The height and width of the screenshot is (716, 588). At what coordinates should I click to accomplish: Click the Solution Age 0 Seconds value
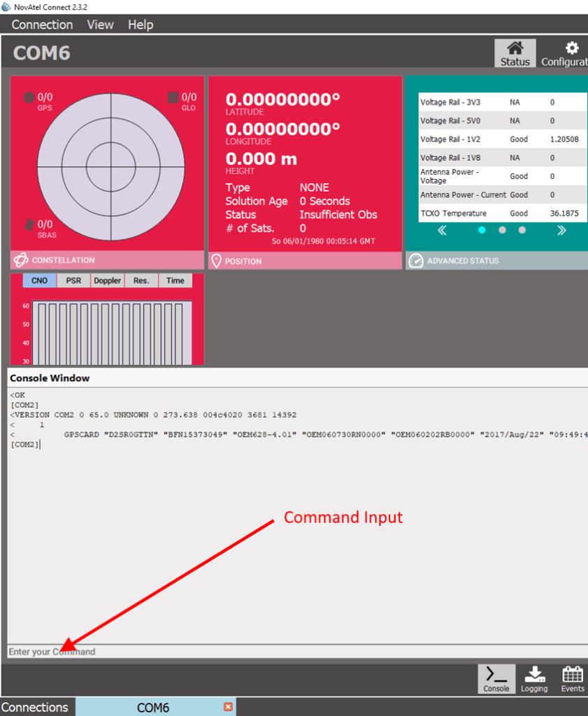tap(324, 201)
